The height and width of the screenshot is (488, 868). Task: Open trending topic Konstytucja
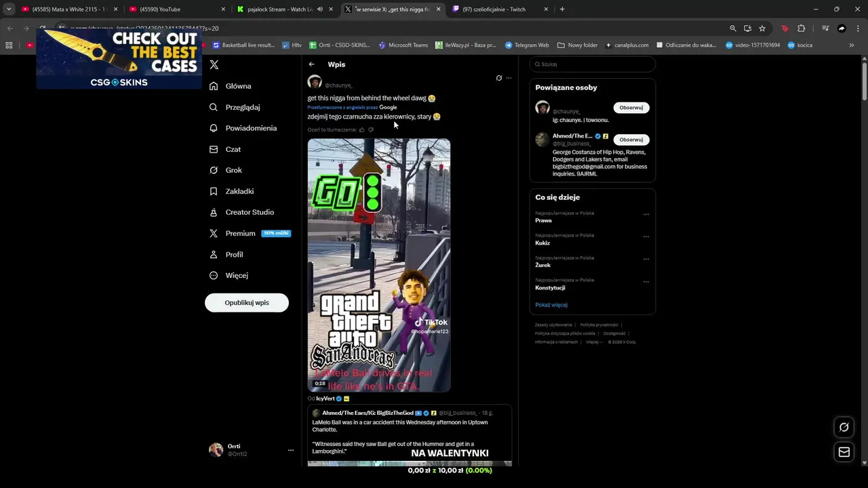click(550, 288)
